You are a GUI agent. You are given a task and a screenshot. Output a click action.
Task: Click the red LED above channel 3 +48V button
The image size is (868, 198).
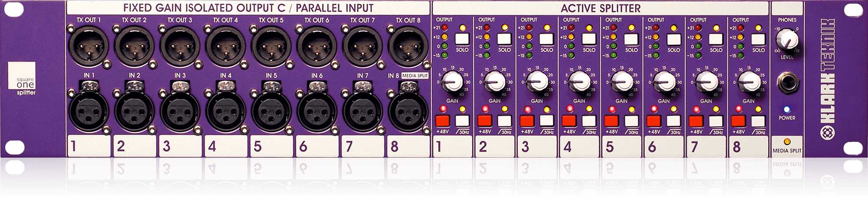[x=527, y=109]
